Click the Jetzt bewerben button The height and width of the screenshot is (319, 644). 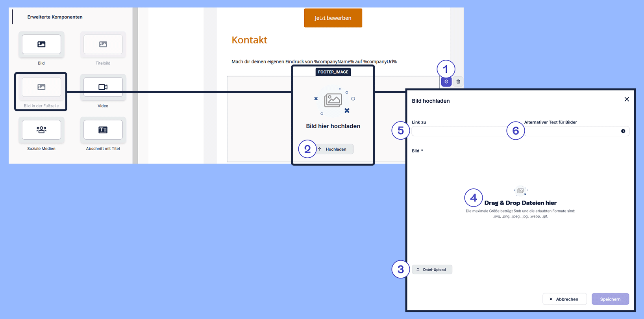click(x=333, y=18)
